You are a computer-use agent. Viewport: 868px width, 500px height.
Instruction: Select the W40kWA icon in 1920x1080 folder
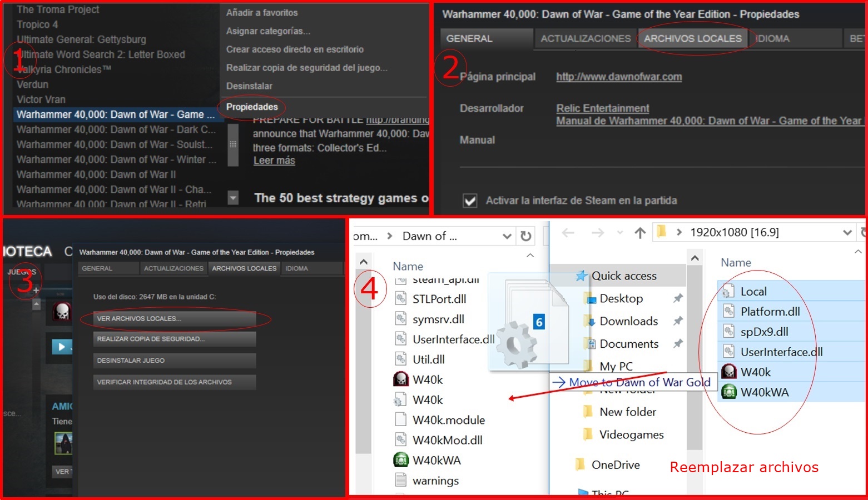(728, 392)
